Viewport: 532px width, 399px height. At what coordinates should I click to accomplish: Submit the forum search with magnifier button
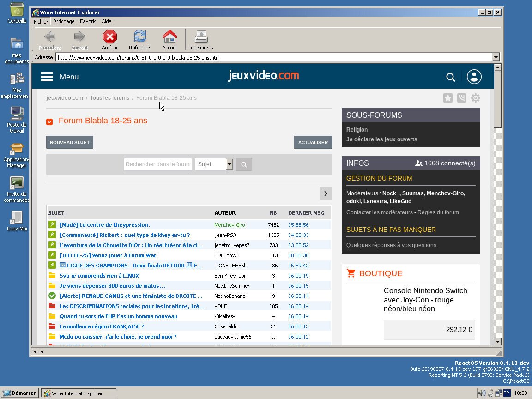coord(244,164)
